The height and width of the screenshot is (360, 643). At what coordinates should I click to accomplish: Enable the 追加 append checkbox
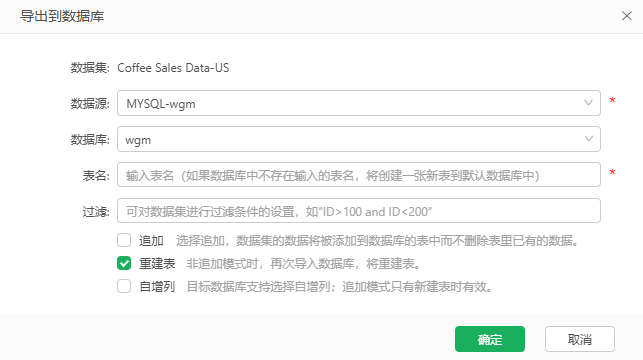point(124,240)
